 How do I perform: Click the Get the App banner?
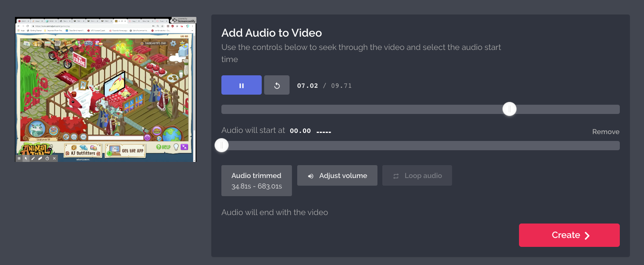125,151
